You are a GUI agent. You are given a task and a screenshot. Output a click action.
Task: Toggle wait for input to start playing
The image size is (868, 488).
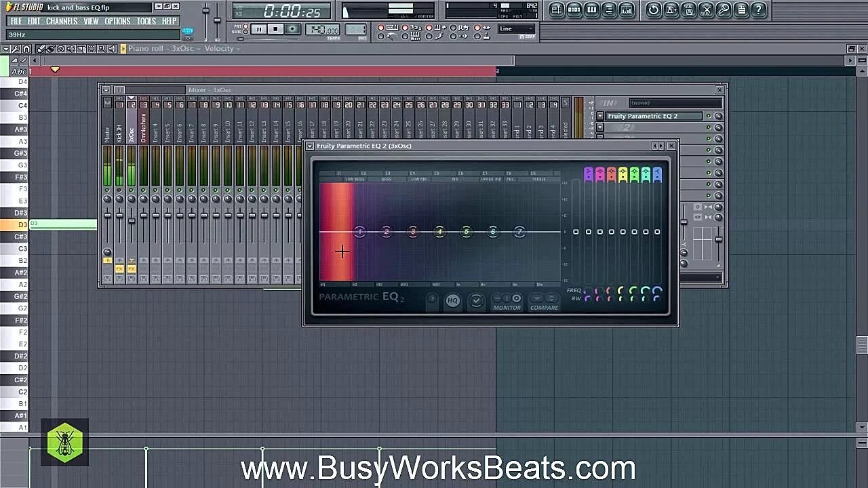click(405, 36)
